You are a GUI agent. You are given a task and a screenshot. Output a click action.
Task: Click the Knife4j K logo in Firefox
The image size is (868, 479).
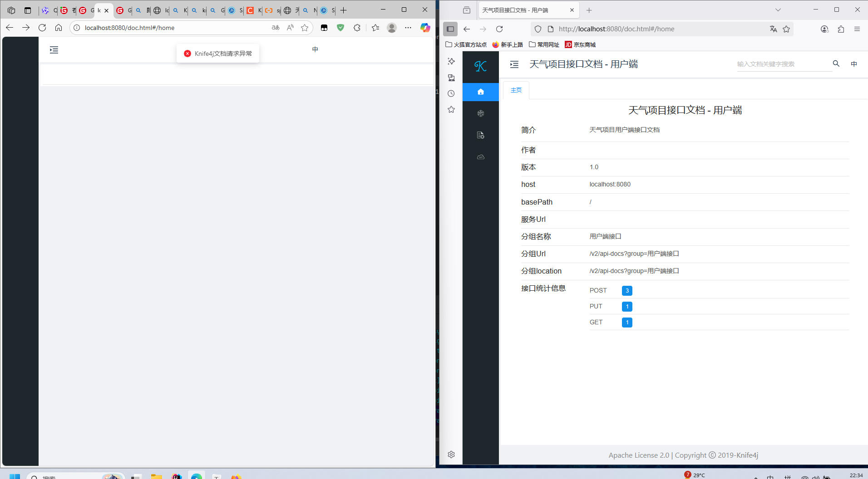480,66
